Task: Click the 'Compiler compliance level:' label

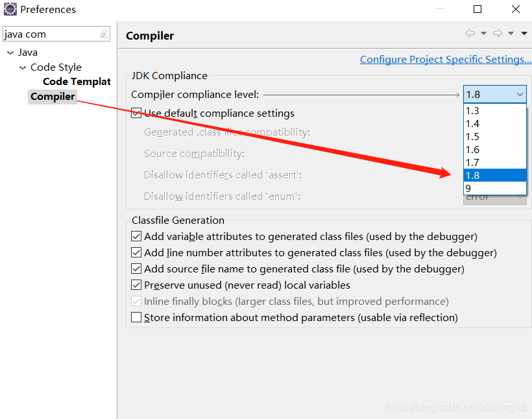Action: [195, 94]
